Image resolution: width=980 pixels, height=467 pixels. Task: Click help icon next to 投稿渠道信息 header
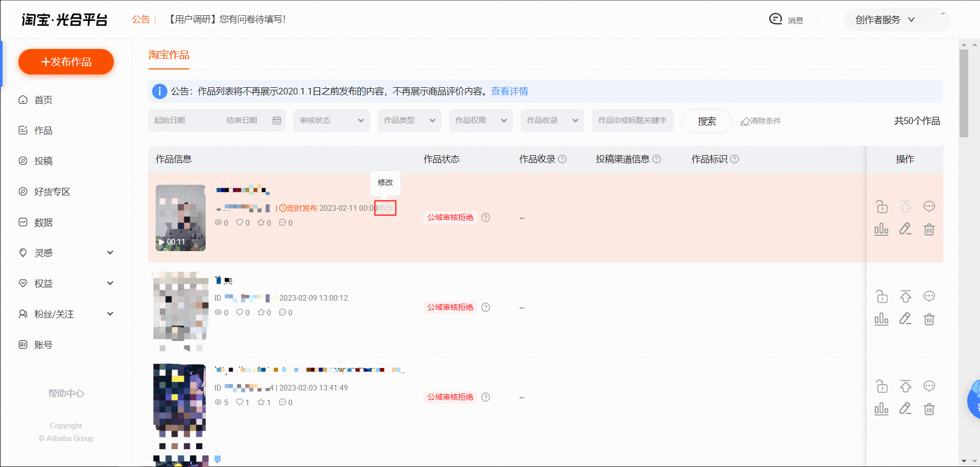tap(656, 159)
